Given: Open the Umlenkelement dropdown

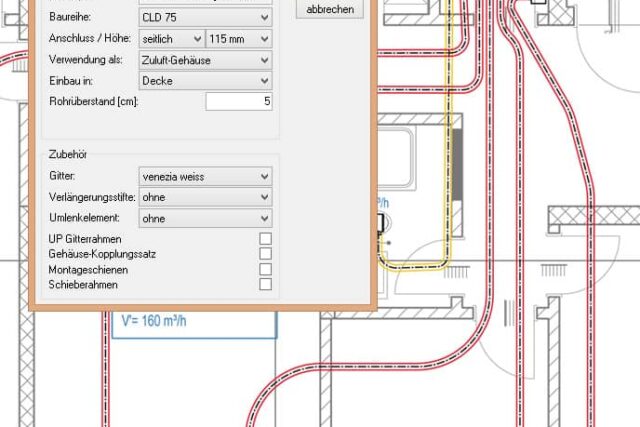Looking at the screenshot, I should [x=204, y=218].
